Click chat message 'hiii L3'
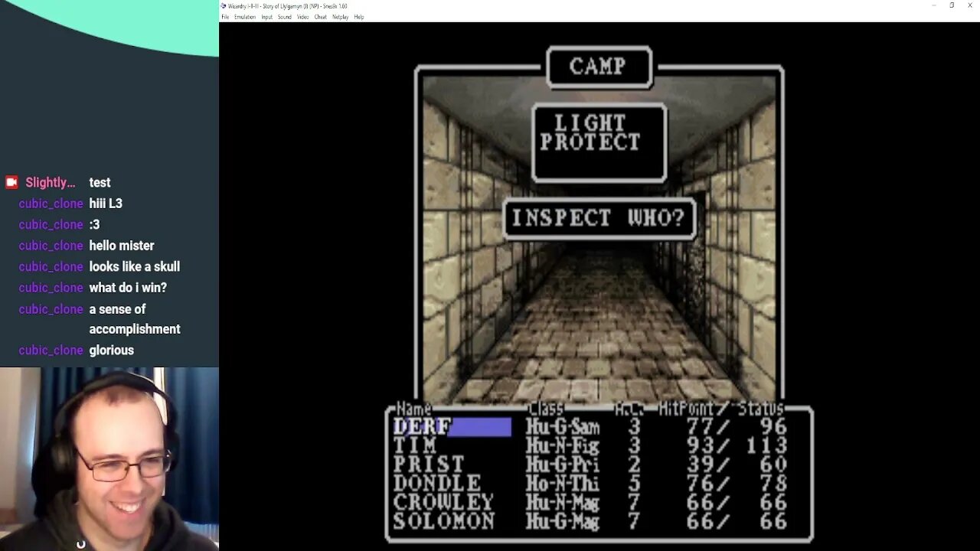The height and width of the screenshot is (551, 980). (106, 204)
